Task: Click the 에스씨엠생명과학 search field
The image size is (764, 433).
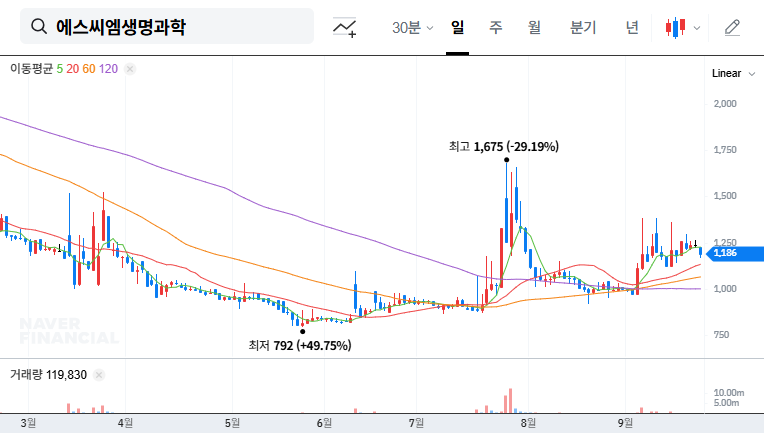Action: coord(167,26)
